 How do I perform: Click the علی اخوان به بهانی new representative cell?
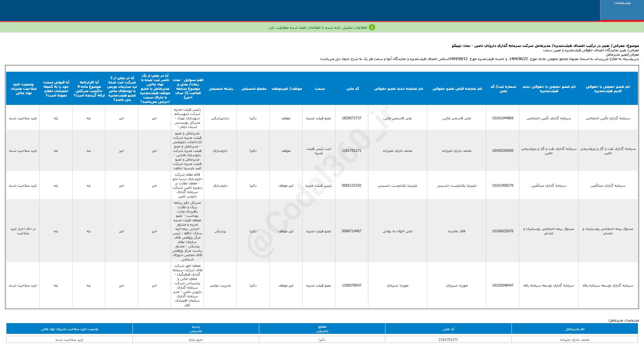[x=397, y=231]
